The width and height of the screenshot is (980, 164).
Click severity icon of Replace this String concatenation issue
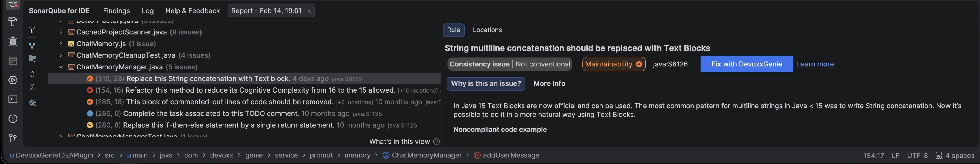90,79
